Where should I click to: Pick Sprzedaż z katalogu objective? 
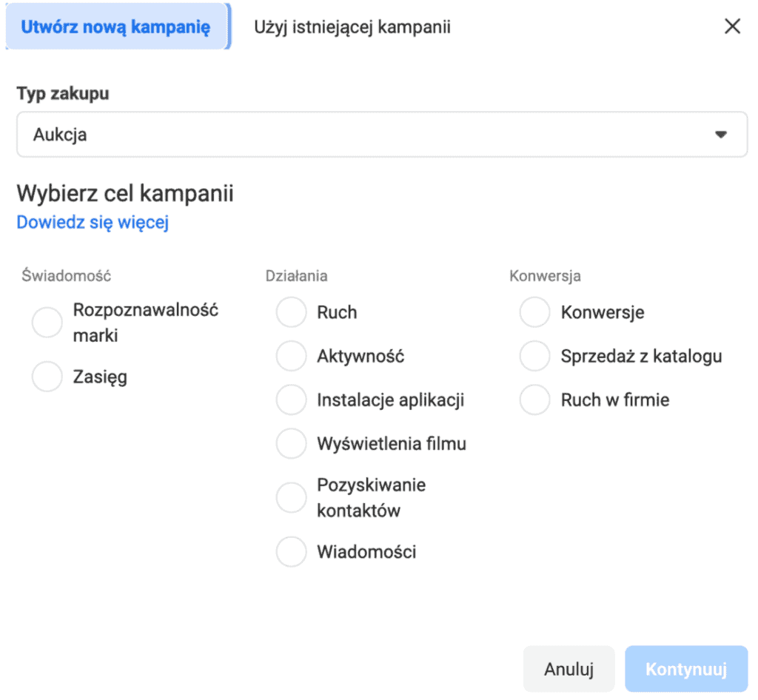point(534,356)
